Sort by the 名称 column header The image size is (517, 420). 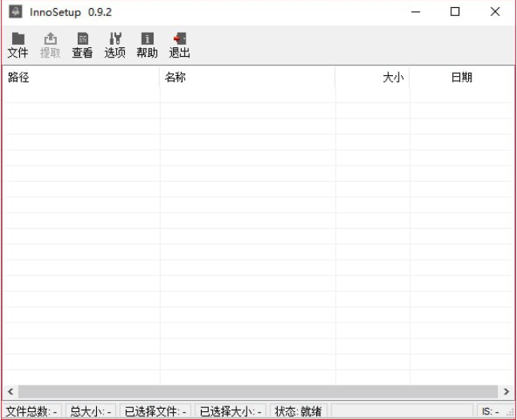tap(247, 78)
